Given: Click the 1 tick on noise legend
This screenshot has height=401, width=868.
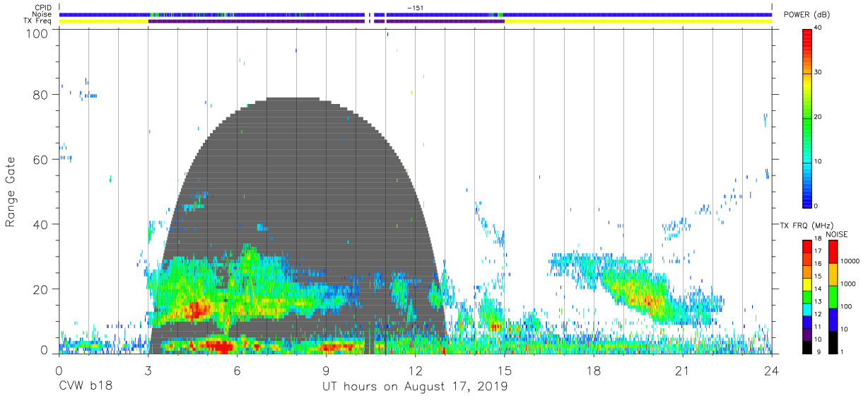Looking at the screenshot, I should click(842, 351).
